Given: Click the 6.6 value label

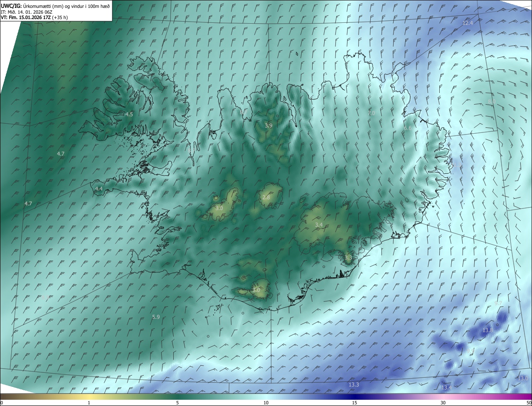Looking at the screenshot, I should click(408, 128).
